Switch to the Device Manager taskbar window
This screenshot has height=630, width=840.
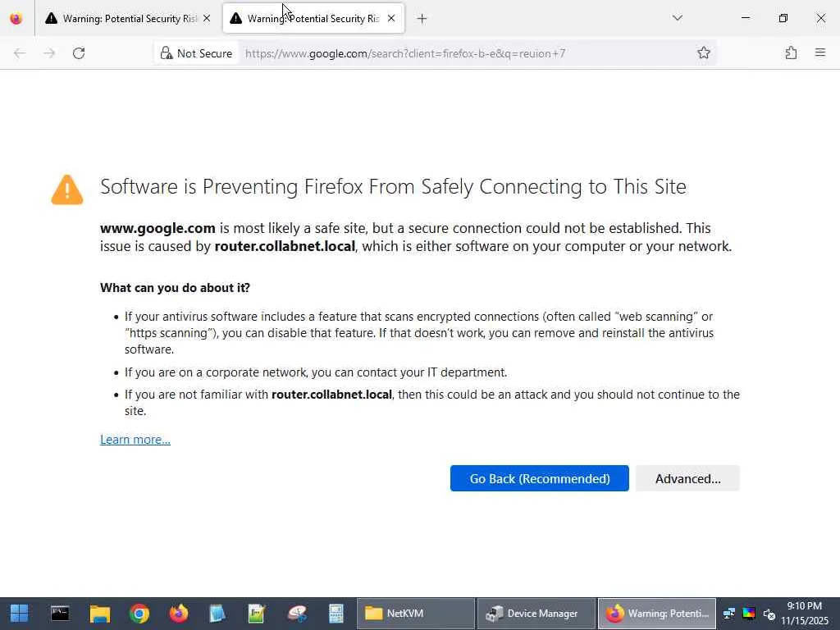coord(536,614)
